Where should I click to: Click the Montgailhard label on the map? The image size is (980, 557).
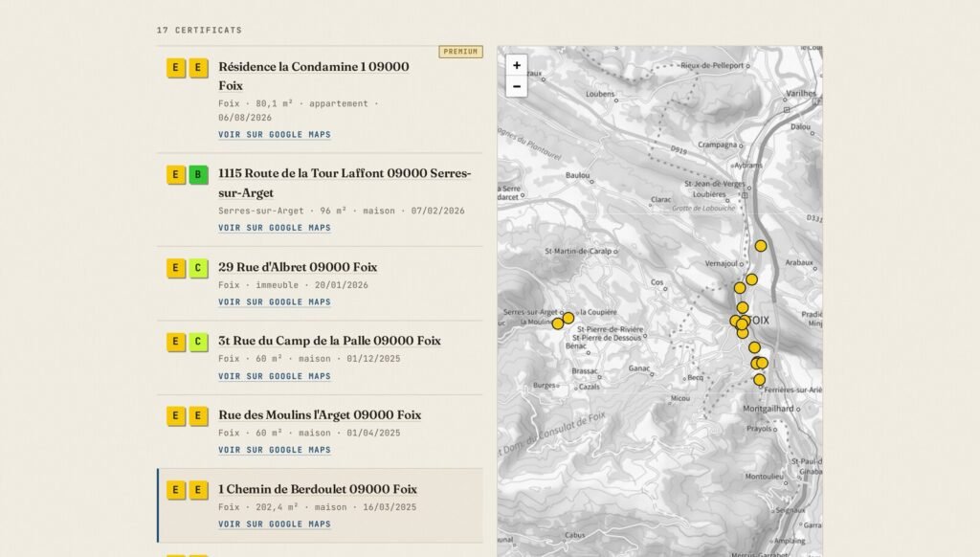[768, 409]
